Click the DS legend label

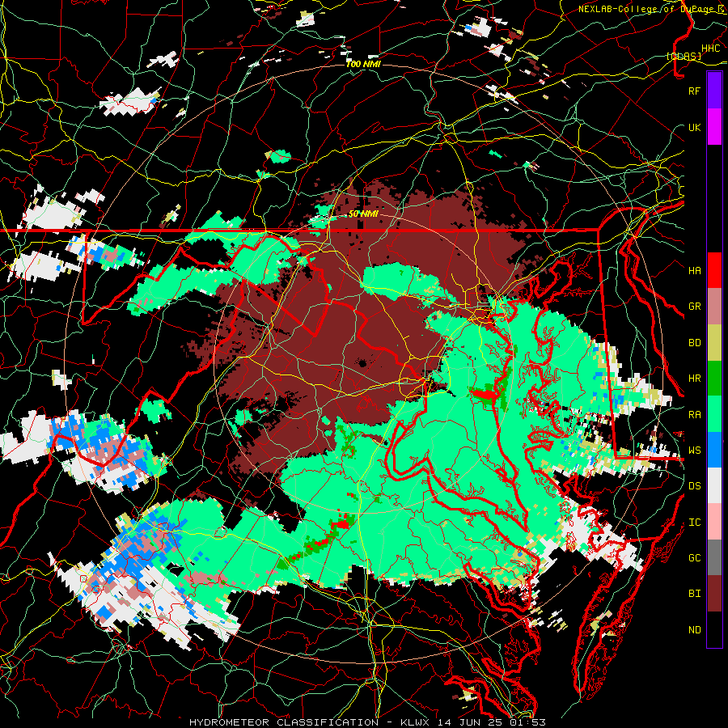tap(694, 486)
